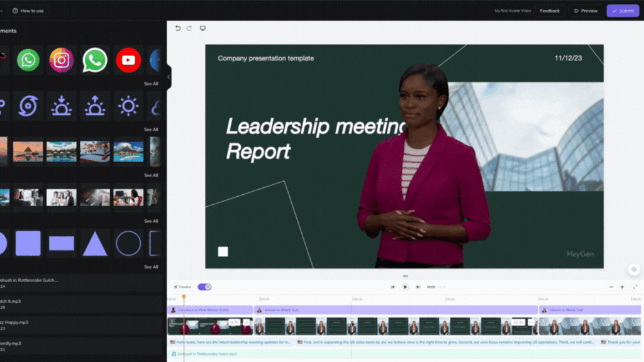The width and height of the screenshot is (644, 362).
Task: Open the monitor screen icon above canvas
Action: [x=203, y=28]
